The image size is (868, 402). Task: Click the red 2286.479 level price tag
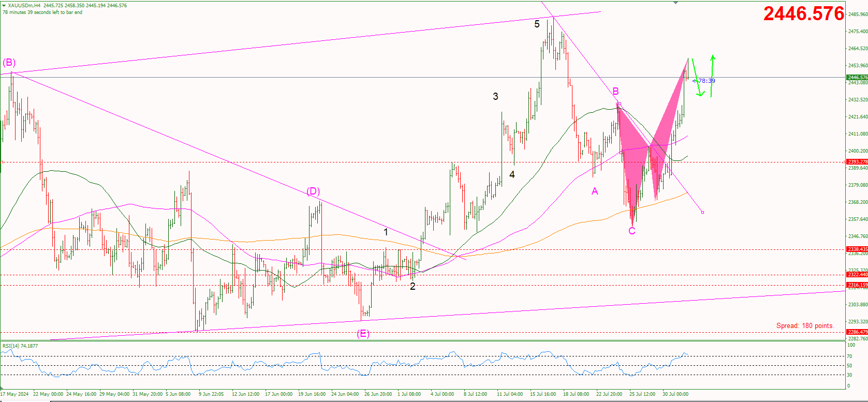tap(857, 332)
